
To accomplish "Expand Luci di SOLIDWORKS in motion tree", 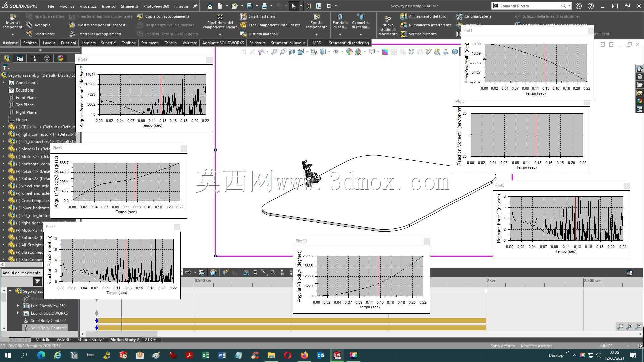I will 18,313.
